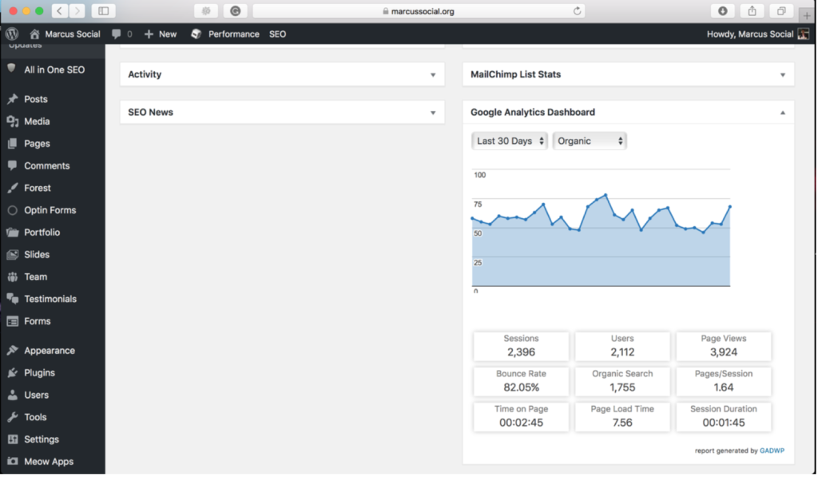Screen dimensions: 818x478
Task: Expand the SEO News widget
Action: pyautogui.click(x=432, y=113)
